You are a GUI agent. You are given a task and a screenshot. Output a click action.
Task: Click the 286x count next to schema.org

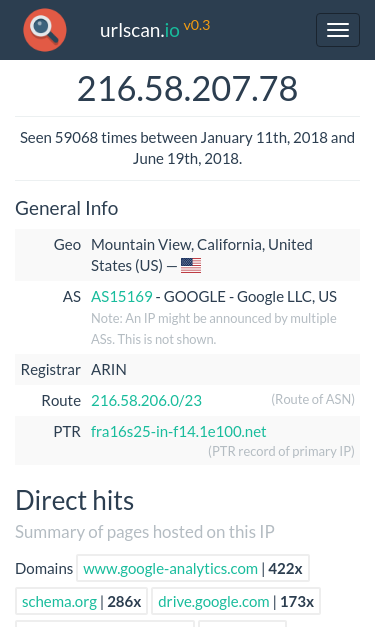(124, 602)
